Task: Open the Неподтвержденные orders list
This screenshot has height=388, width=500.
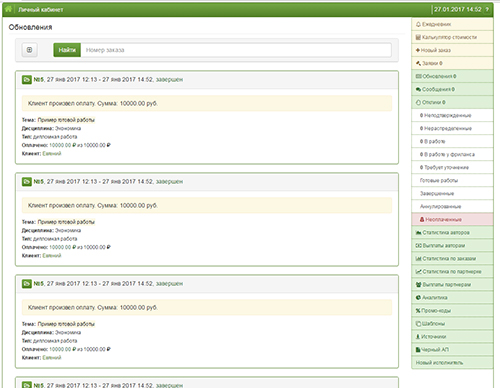Action: point(452,115)
